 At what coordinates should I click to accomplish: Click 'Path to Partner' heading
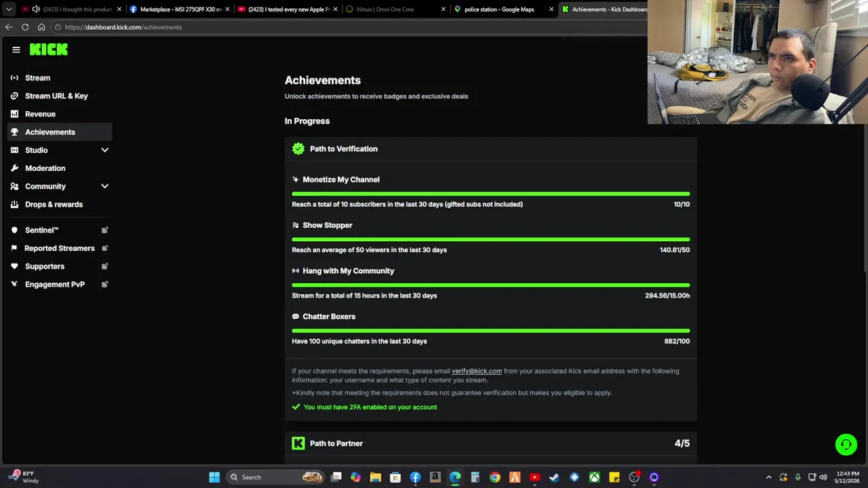[336, 443]
